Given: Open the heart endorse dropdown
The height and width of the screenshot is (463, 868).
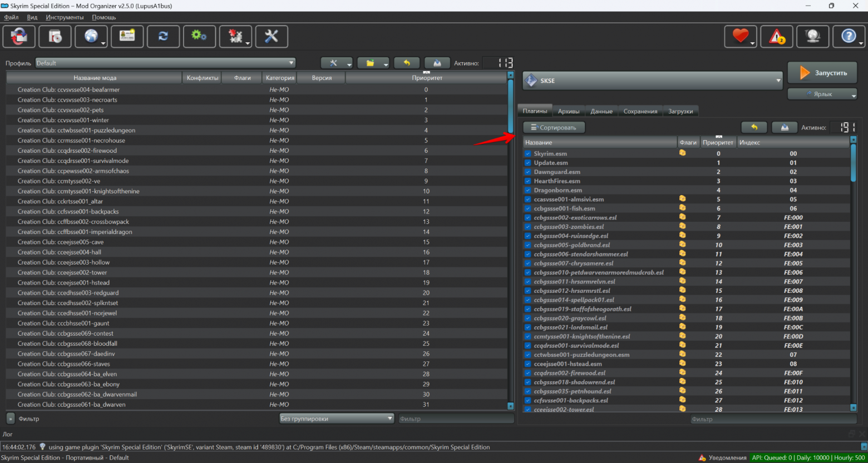Looking at the screenshot, I should tap(741, 37).
